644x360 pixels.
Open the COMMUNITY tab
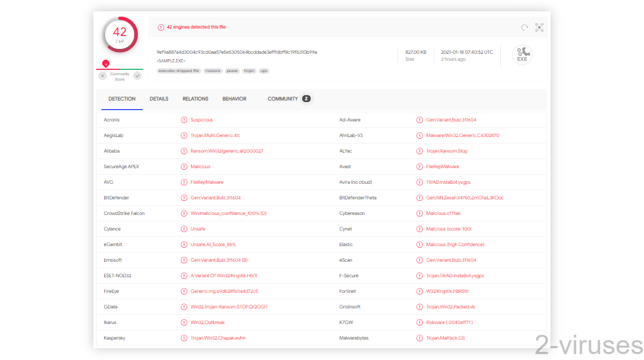tap(283, 99)
